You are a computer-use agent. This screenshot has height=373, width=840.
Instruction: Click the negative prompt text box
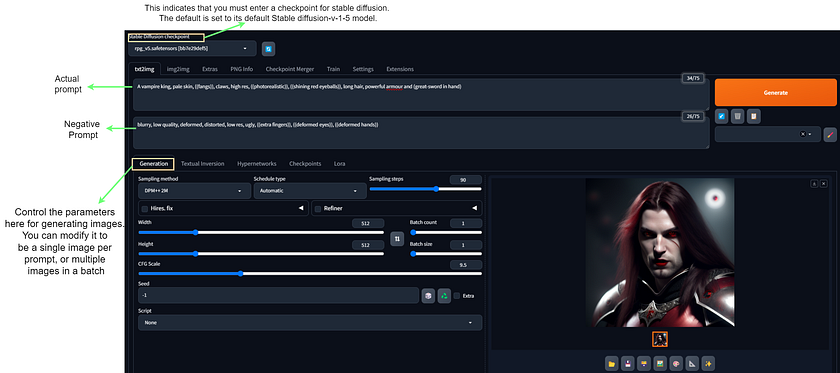point(421,132)
